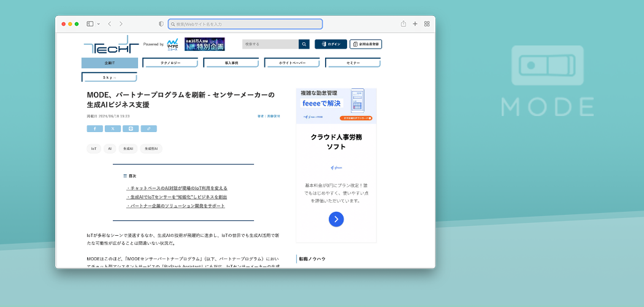Select the 企業IT navigation tab
Image resolution: width=644 pixels, height=307 pixels.
tap(110, 63)
